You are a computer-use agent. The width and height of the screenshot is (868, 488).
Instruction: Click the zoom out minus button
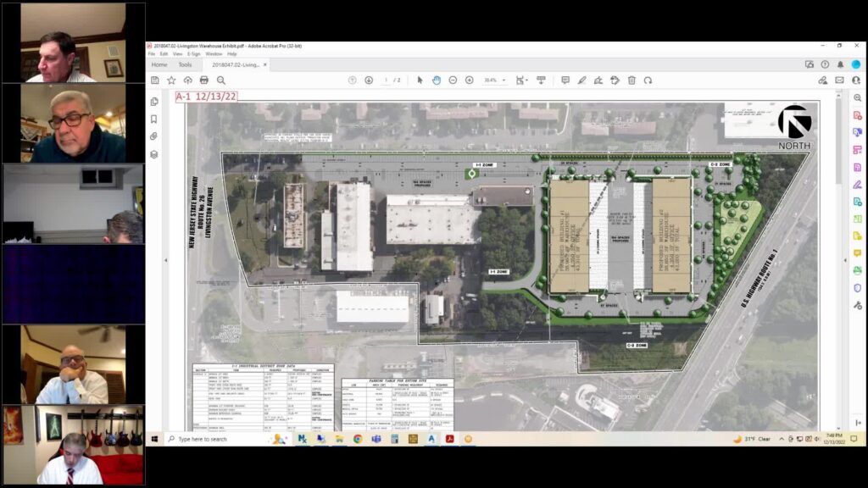(x=453, y=80)
